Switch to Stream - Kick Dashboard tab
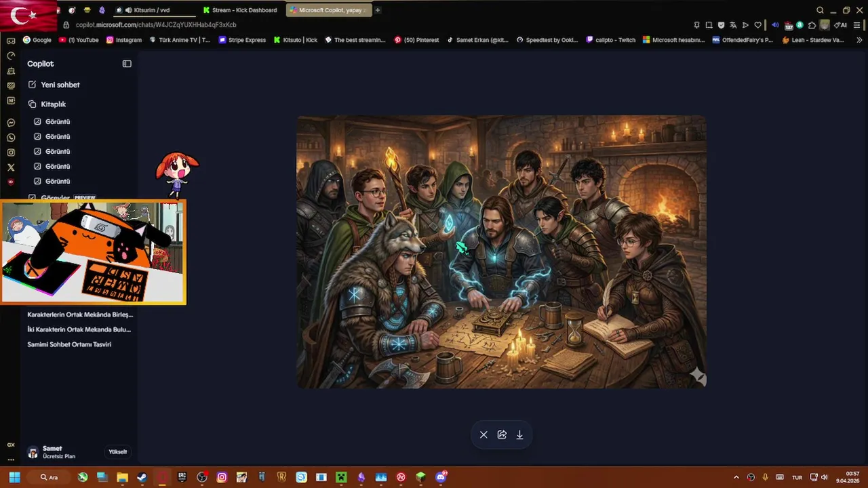This screenshot has width=868, height=488. coord(241,10)
